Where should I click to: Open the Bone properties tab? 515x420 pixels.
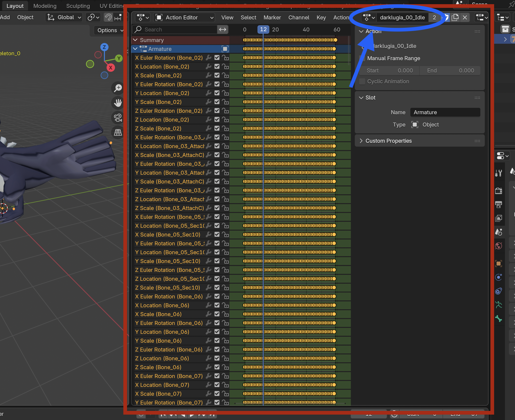tap(499, 319)
